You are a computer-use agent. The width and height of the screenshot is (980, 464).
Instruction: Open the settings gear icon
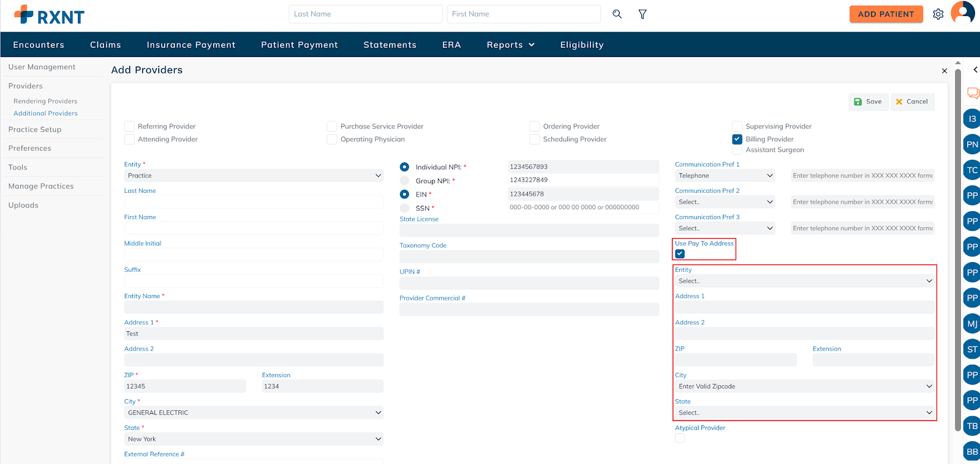938,14
